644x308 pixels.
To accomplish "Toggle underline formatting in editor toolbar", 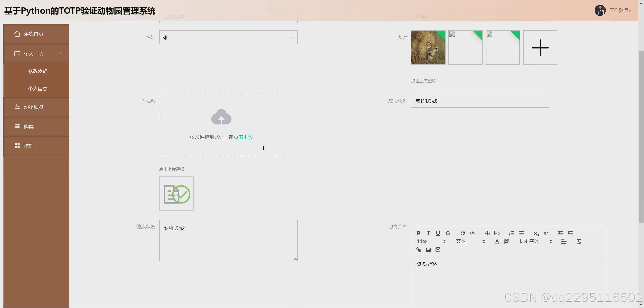I will [438, 233].
